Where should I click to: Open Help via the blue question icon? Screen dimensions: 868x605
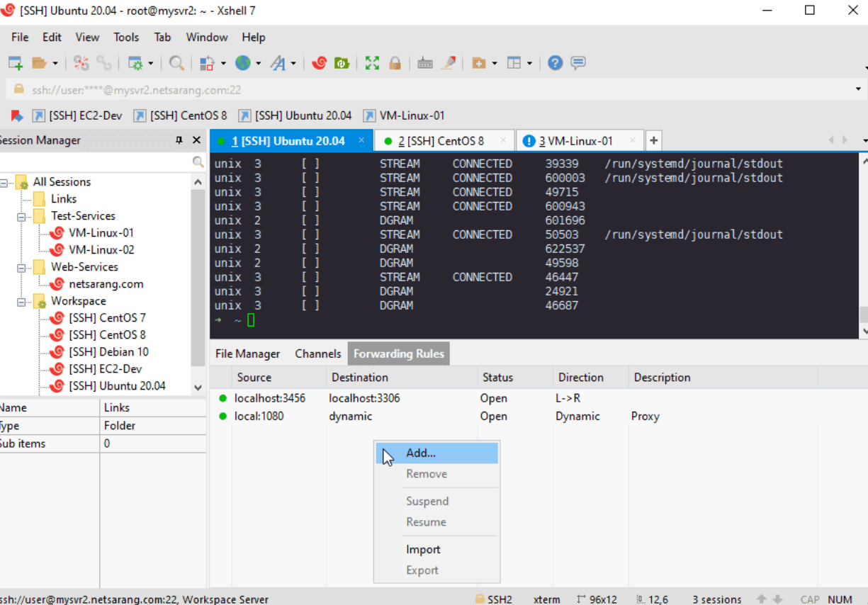[556, 63]
